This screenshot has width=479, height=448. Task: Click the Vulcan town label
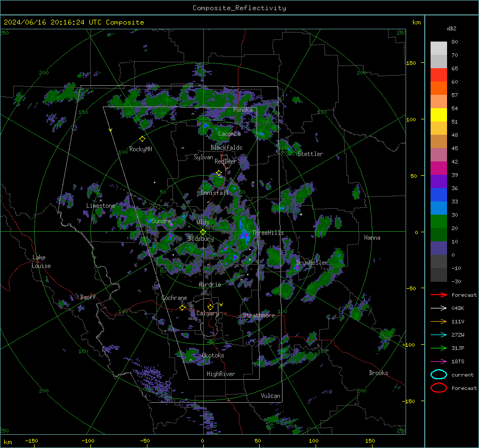[271, 396]
